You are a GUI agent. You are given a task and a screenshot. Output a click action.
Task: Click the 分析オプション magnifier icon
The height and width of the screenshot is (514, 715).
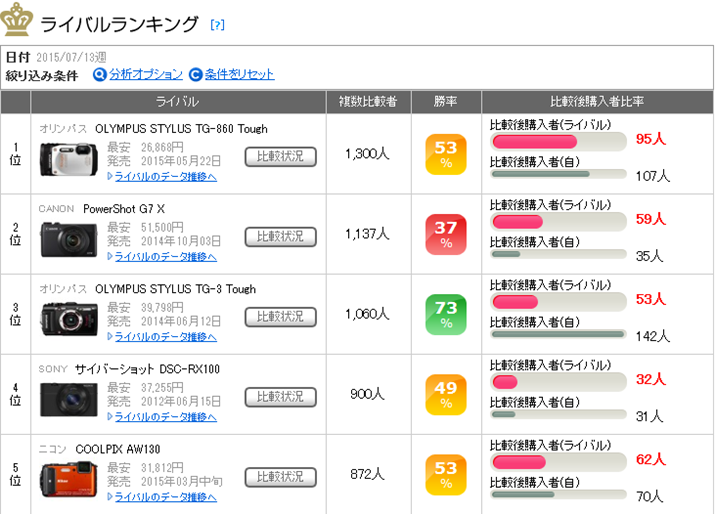99,74
